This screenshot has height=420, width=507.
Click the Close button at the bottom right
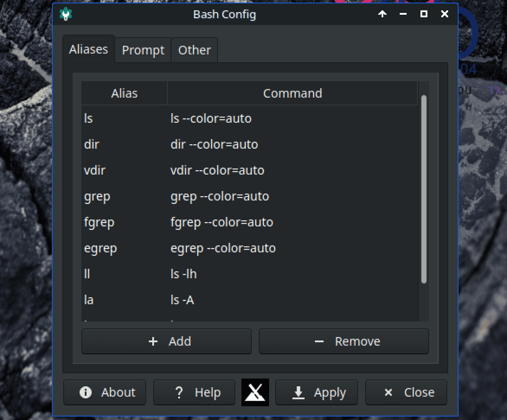click(406, 392)
